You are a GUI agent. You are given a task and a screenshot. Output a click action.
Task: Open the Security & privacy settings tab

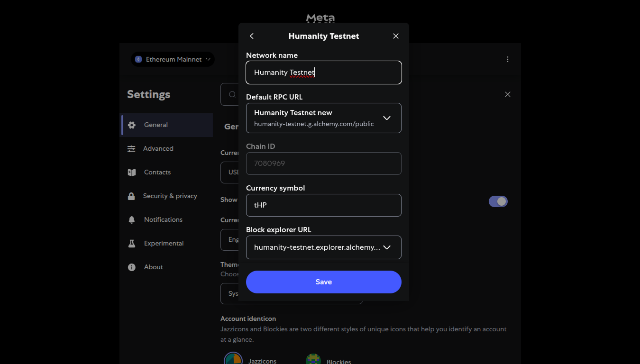[x=170, y=196]
